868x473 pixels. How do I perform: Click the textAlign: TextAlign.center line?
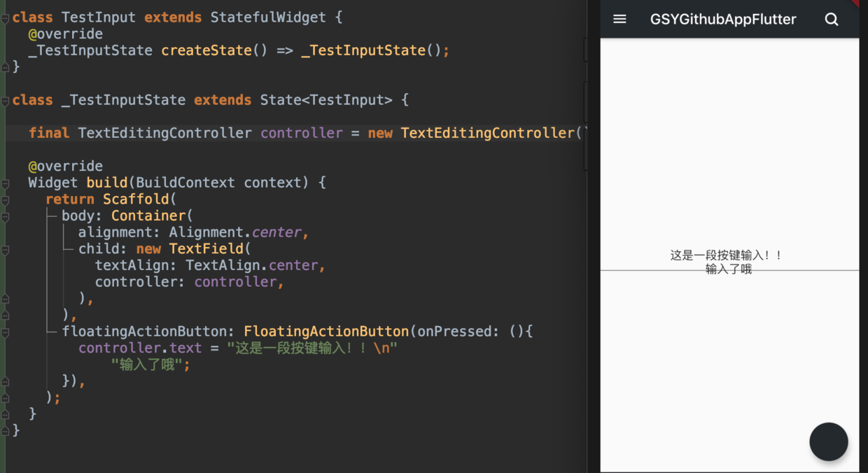210,266
